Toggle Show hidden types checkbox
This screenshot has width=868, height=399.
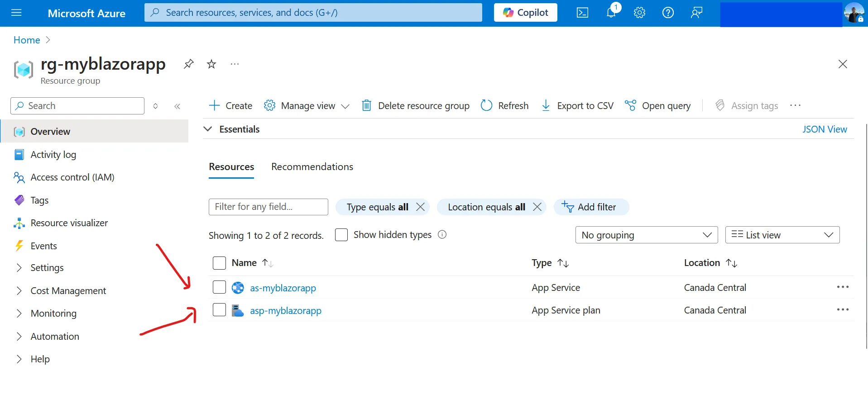(x=341, y=235)
